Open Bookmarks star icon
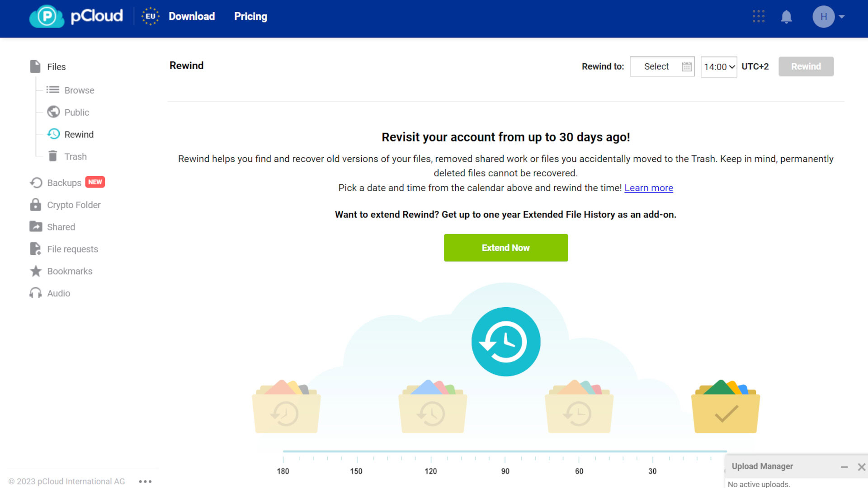The image size is (868, 488). [35, 271]
